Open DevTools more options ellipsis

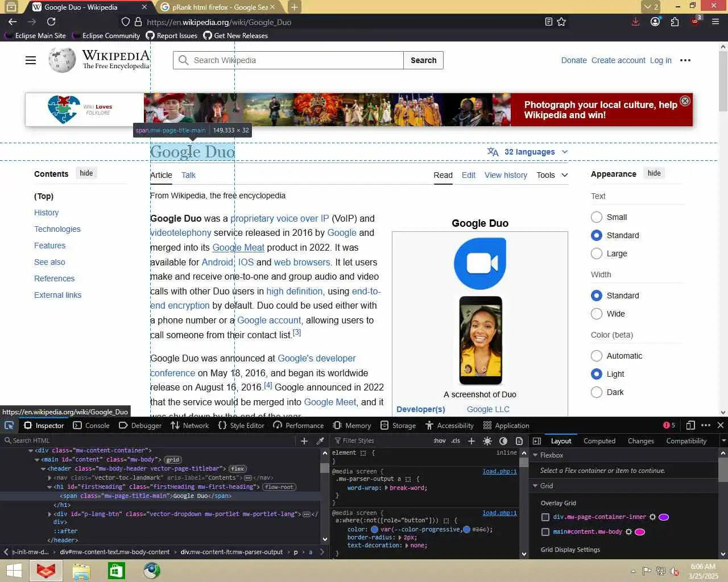pos(706,425)
